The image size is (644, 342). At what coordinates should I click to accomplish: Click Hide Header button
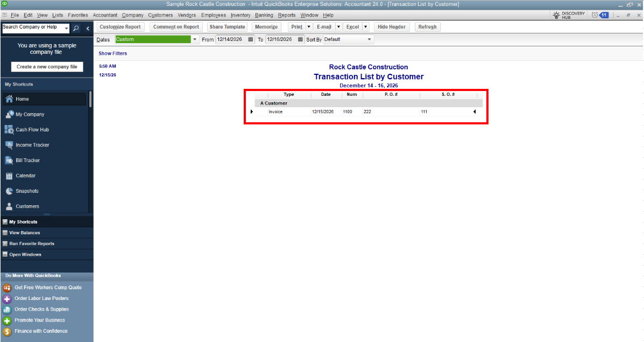392,27
